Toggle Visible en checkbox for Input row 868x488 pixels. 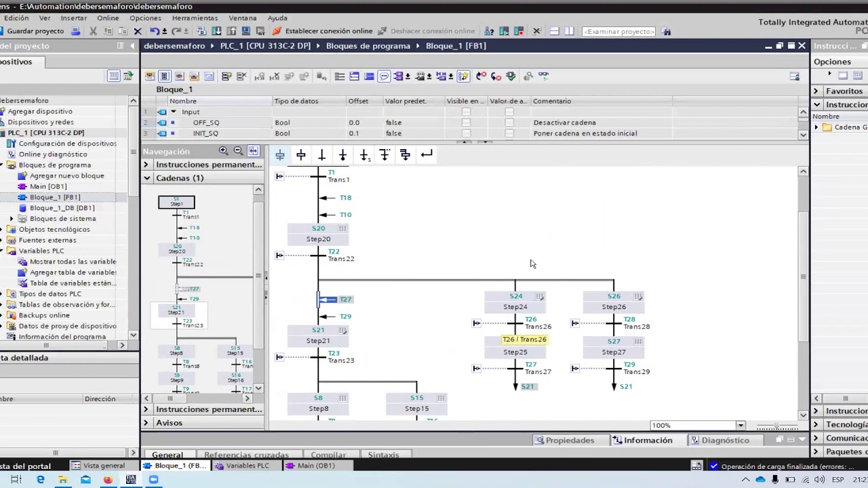click(466, 112)
